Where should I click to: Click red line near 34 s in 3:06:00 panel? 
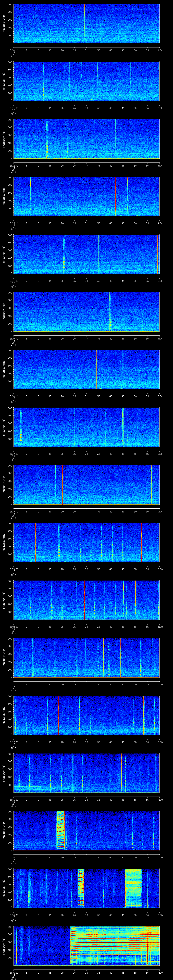[97, 369]
